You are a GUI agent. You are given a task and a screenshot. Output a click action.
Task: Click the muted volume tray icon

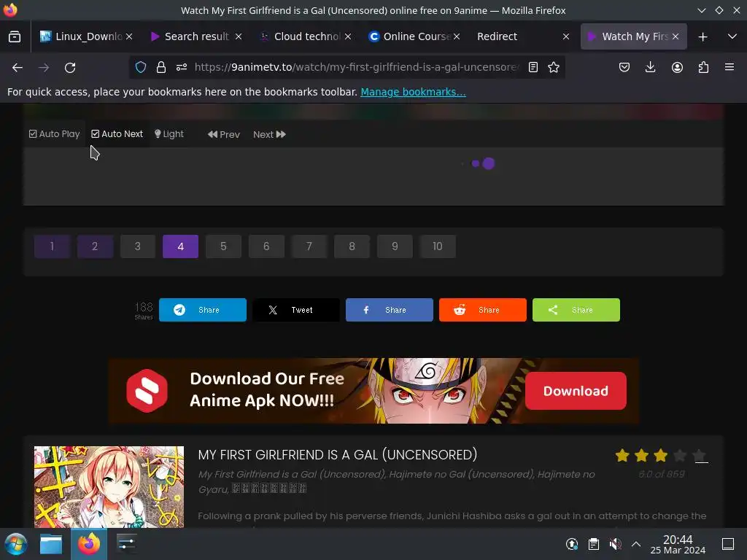pyautogui.click(x=615, y=544)
